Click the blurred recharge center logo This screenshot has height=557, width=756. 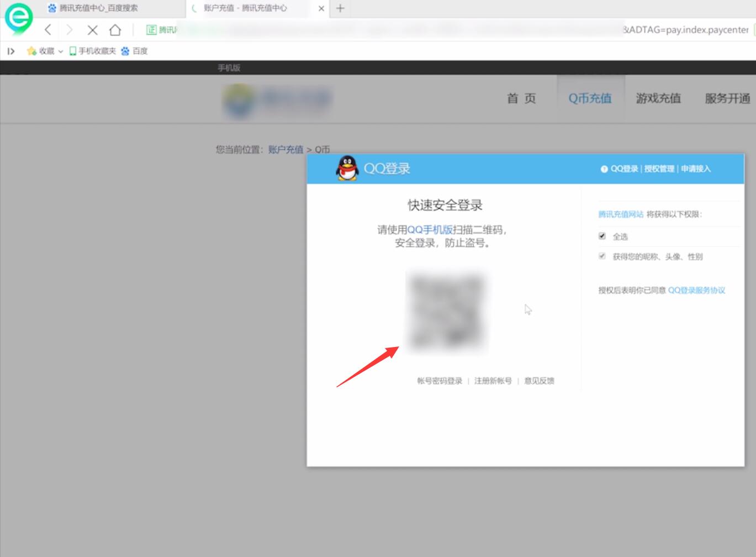tap(277, 101)
